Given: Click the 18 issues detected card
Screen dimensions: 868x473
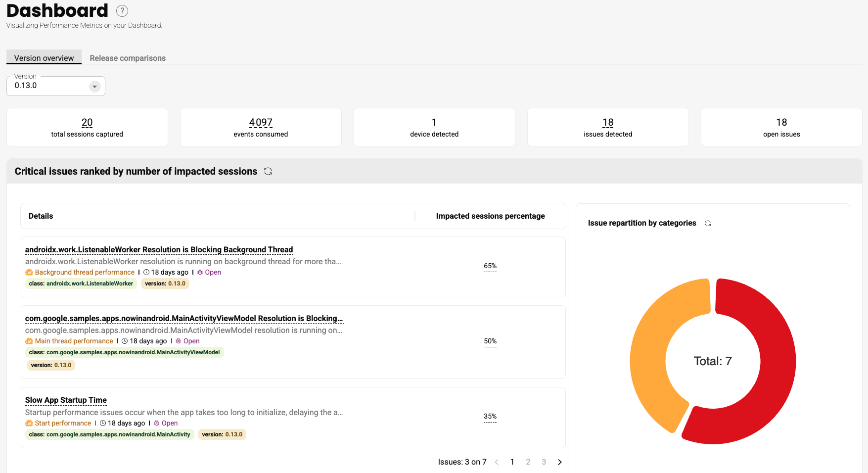Looking at the screenshot, I should (608, 127).
